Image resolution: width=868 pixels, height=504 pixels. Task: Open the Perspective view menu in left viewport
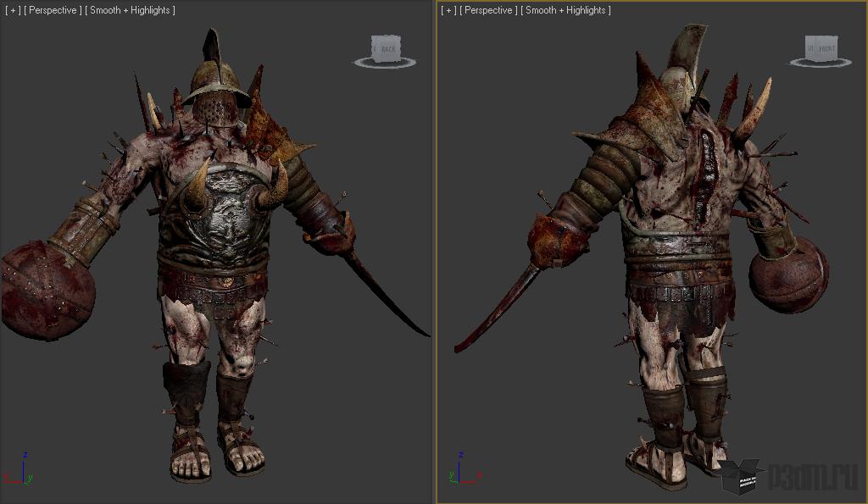[53, 10]
